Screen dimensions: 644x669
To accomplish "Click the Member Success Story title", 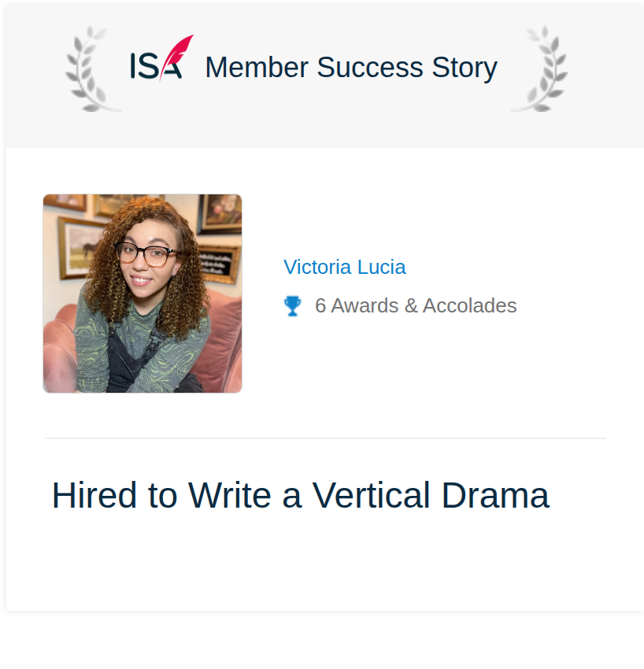I will tap(351, 68).
